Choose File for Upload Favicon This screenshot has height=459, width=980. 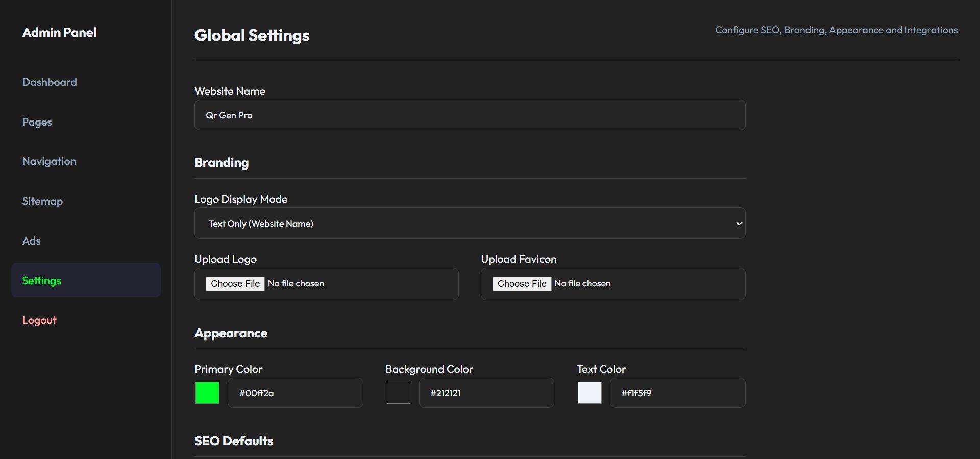pyautogui.click(x=522, y=284)
